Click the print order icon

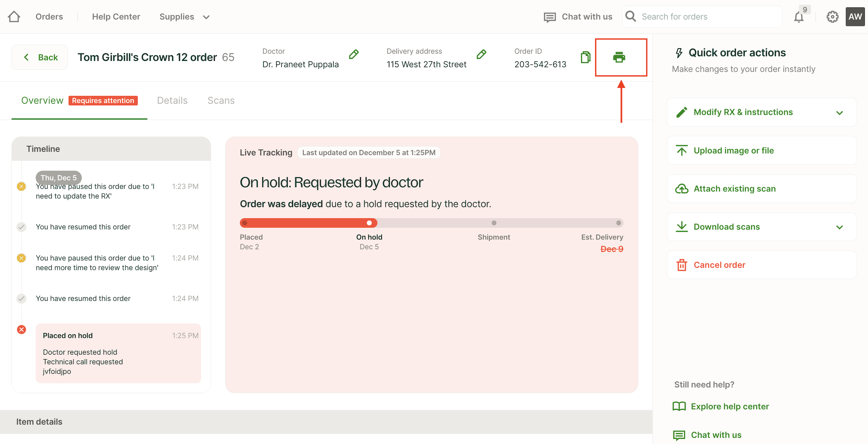(619, 57)
